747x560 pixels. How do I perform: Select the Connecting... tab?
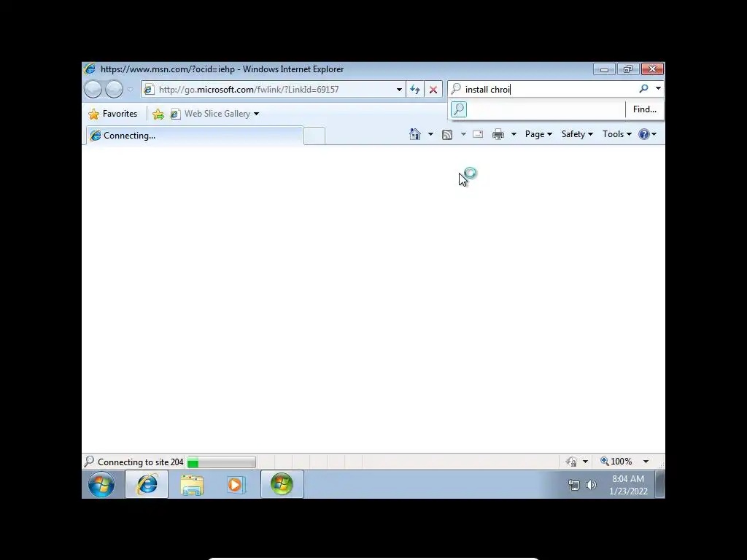(194, 136)
